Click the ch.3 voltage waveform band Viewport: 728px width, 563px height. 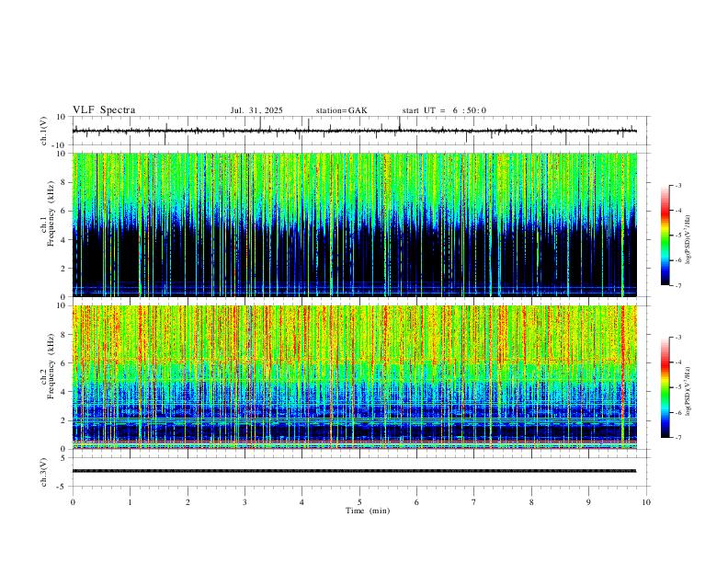[x=355, y=471]
